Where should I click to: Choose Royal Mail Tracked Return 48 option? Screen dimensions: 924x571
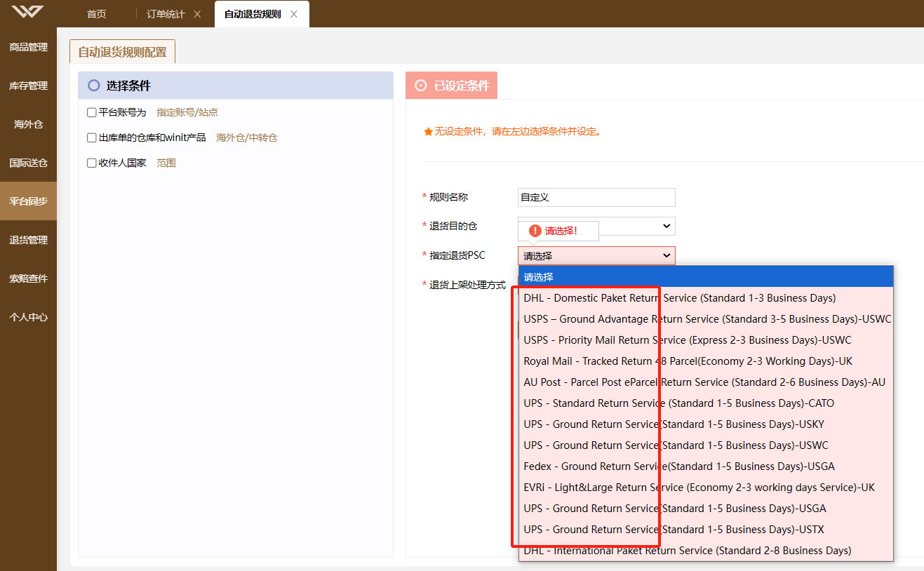tap(706, 361)
